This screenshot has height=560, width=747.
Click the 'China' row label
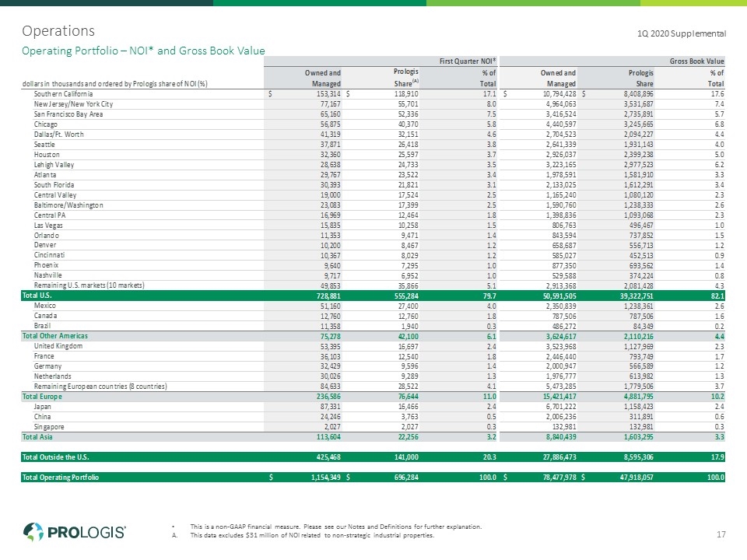(x=42, y=417)
